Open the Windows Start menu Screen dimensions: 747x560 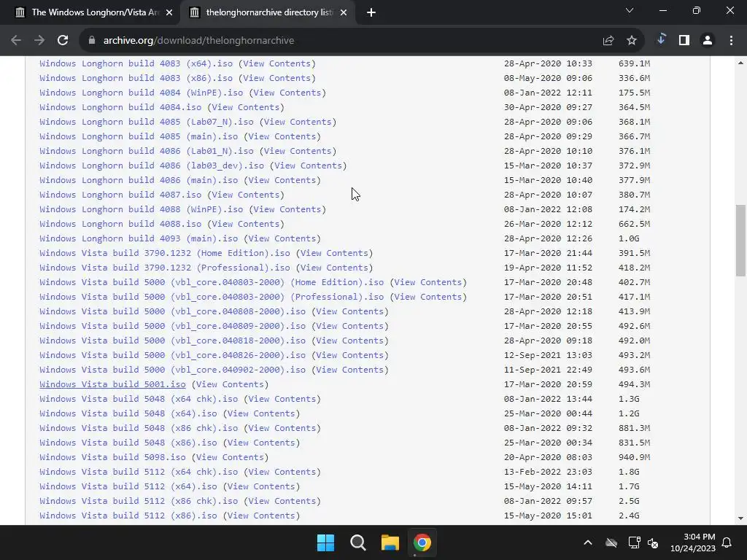[326, 542]
